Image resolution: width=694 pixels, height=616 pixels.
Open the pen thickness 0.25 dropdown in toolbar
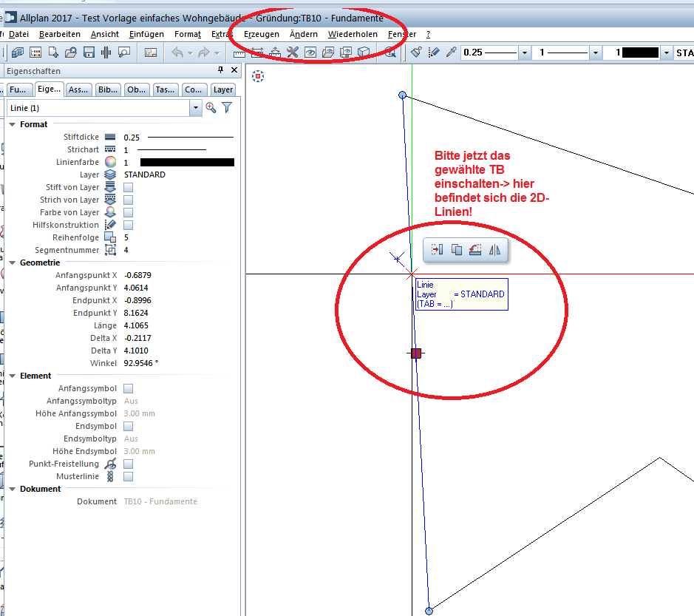coord(525,53)
